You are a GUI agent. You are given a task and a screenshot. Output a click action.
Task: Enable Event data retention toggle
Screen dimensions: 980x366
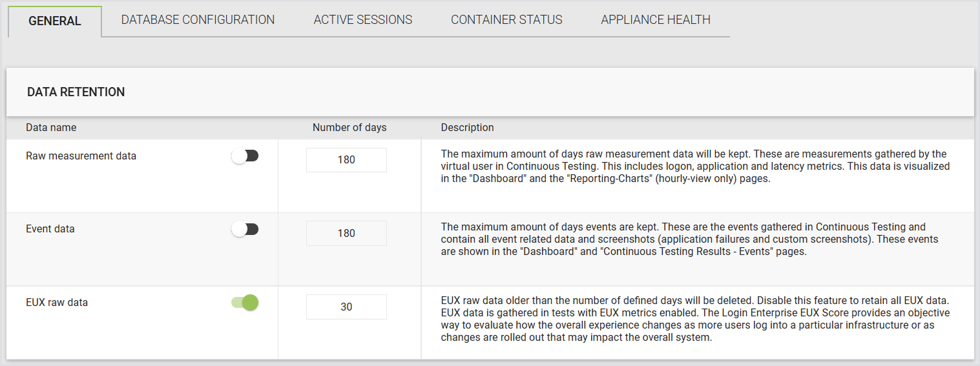click(245, 229)
